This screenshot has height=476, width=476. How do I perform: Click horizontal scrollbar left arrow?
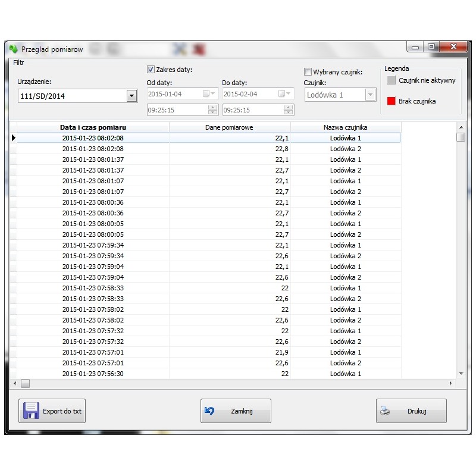(x=15, y=383)
